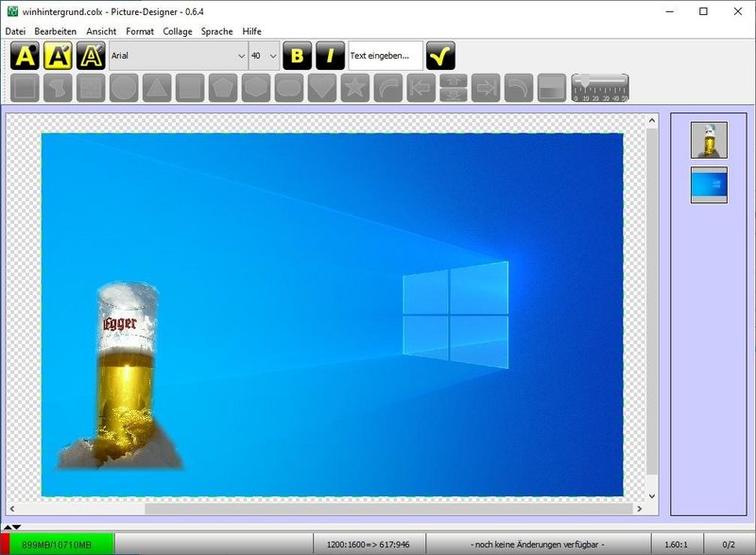Select the dotted grid square tool
756x555 pixels.
tap(91, 88)
